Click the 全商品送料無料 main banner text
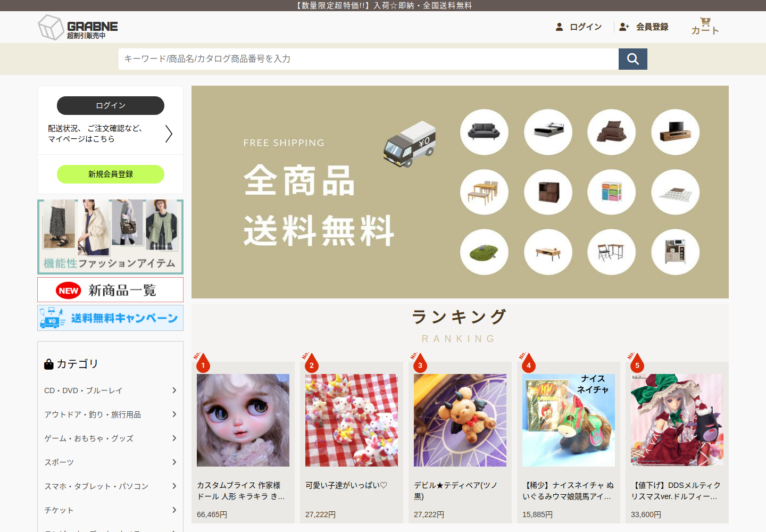Viewport: 766px width, 532px height. tap(319, 205)
